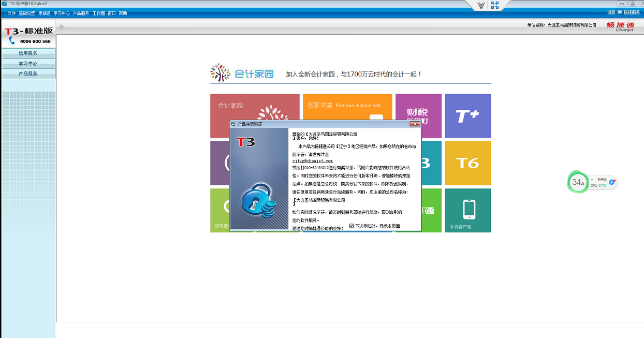Viewport: 644px width, 338px height.
Task: Click the 学习中心 sidebar button
Action: 28,64
